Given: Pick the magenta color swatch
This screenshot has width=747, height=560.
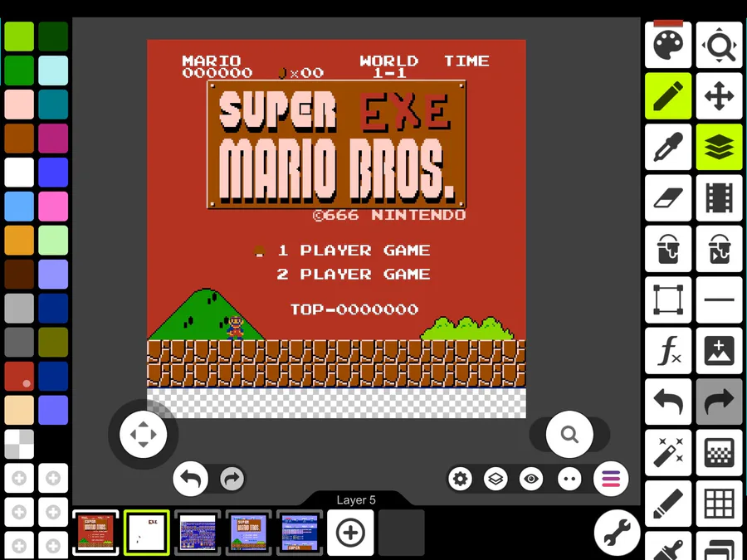Looking at the screenshot, I should [53, 138].
